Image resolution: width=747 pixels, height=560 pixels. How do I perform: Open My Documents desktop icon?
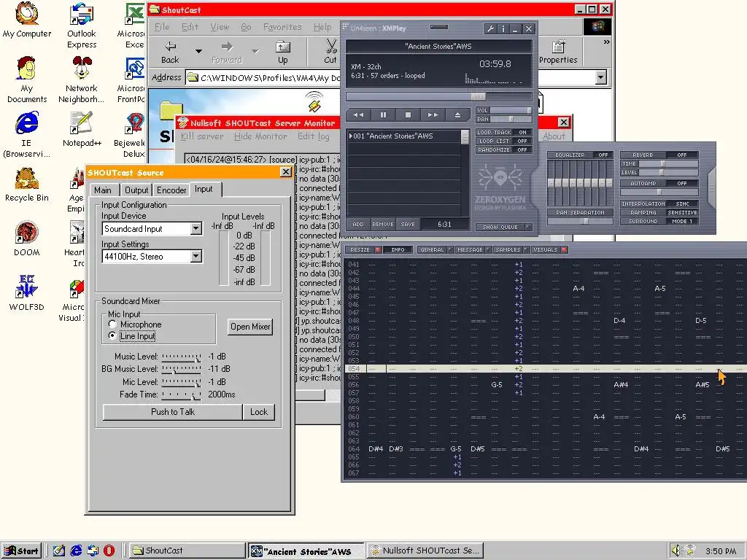27,80
